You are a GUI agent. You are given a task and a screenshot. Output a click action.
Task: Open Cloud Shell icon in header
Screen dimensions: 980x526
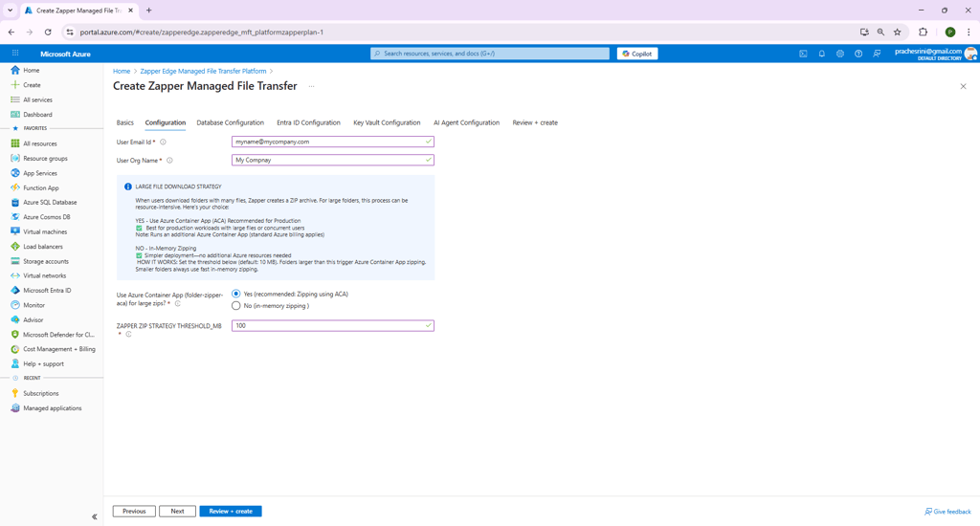click(x=803, y=54)
